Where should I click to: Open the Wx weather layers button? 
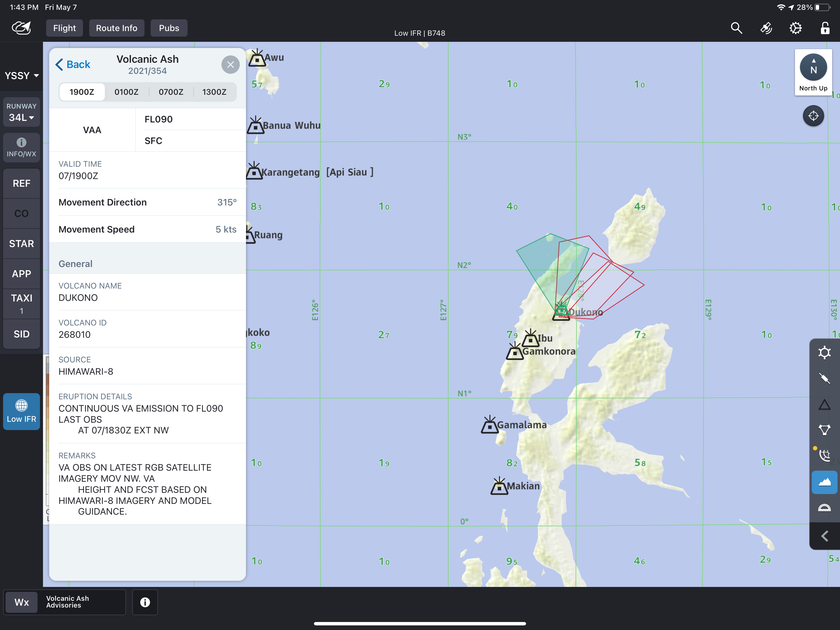pos(22,602)
